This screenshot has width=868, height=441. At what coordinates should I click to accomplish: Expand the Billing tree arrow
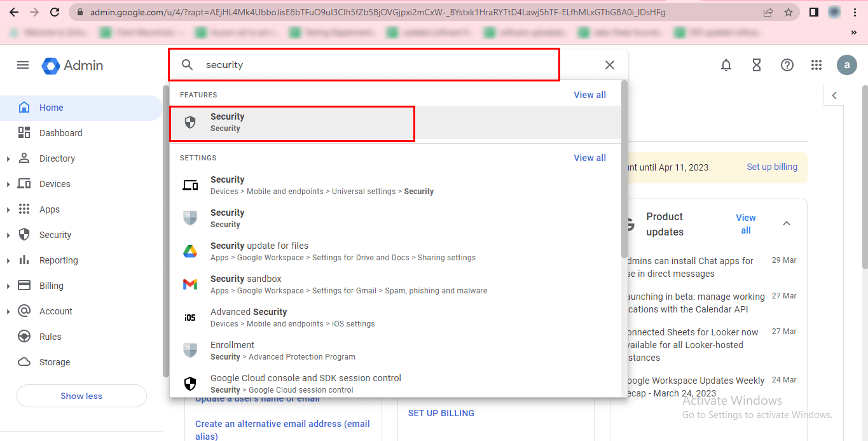pos(8,286)
